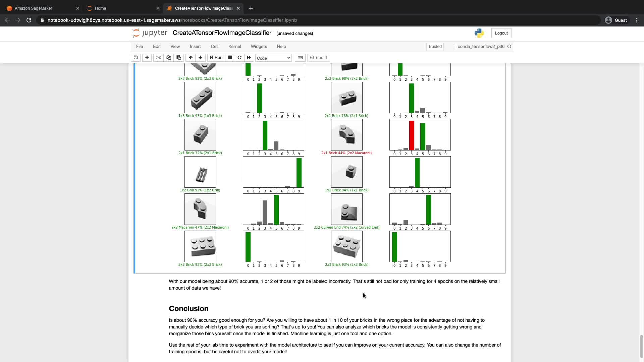Open the Widgets menu
The width and height of the screenshot is (644, 362).
coord(259,47)
